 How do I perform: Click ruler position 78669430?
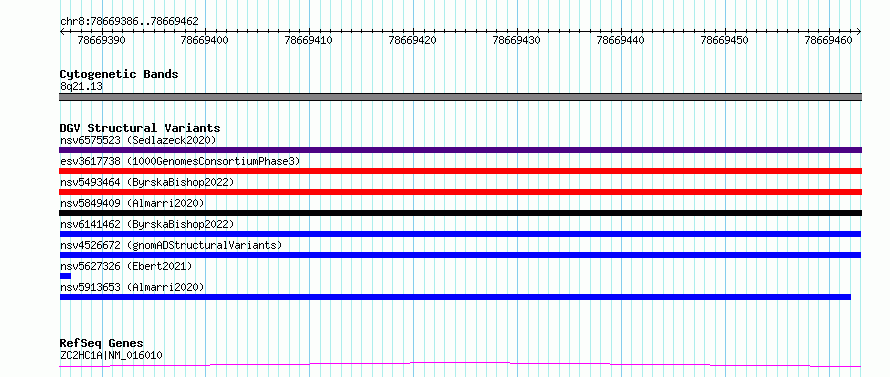(517, 40)
